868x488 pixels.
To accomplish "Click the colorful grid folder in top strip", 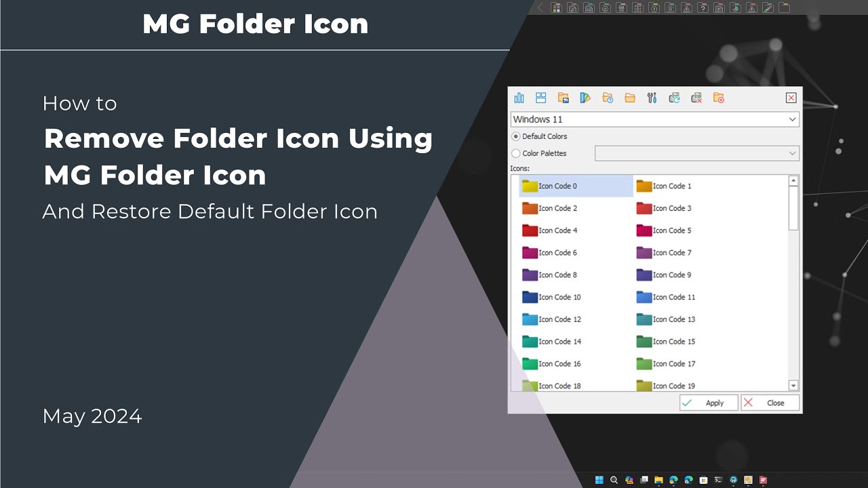I will 556,8.
